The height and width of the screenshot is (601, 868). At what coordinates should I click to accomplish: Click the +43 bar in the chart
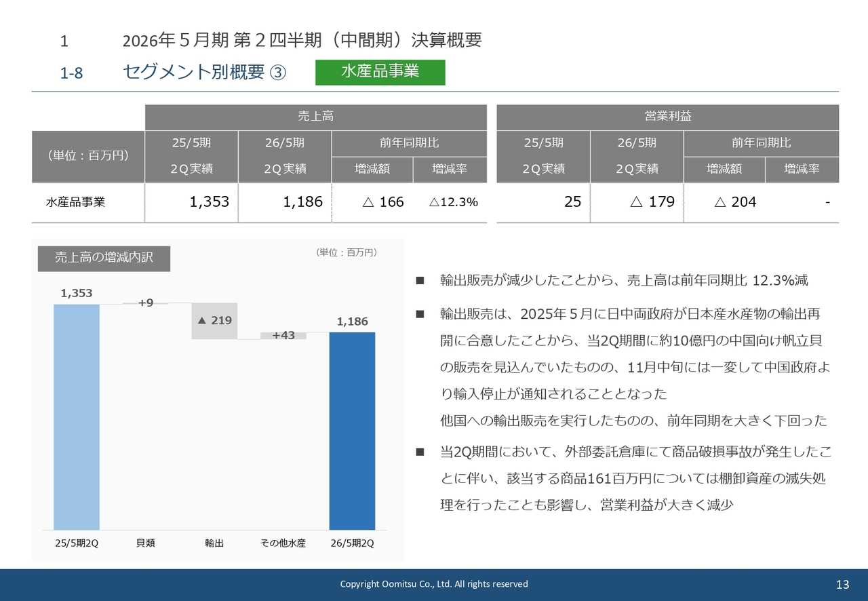[283, 335]
